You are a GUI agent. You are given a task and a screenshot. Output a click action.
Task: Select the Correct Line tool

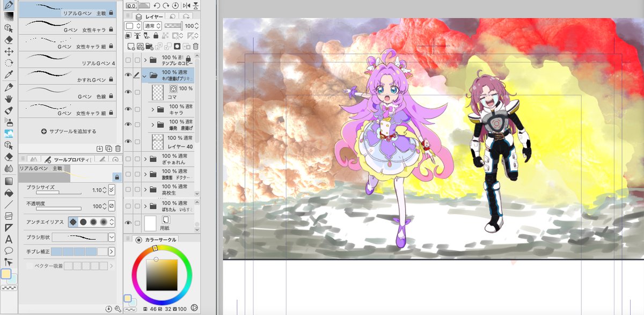9,262
